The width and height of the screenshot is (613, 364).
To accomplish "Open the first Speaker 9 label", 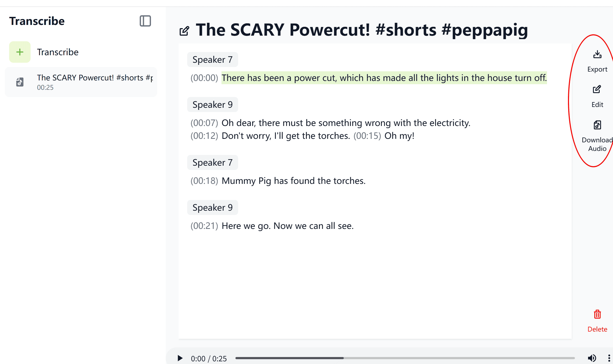I will tap(212, 105).
